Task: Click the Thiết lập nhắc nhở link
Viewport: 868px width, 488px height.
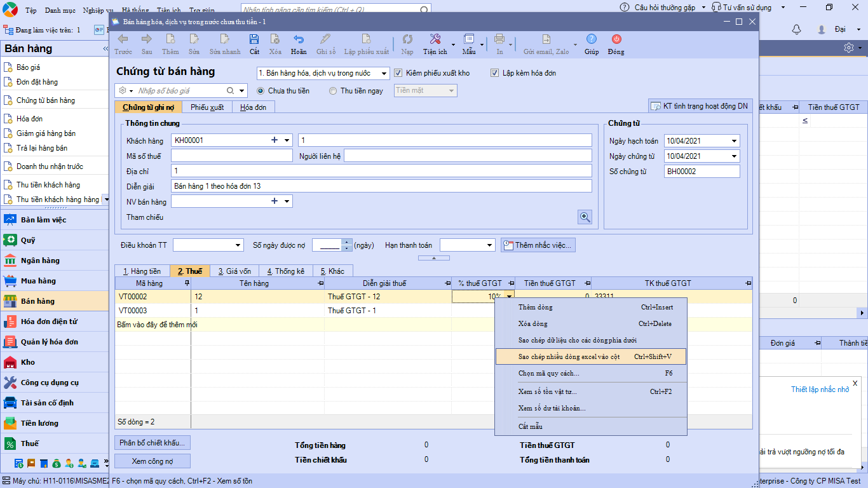Action: click(x=820, y=390)
